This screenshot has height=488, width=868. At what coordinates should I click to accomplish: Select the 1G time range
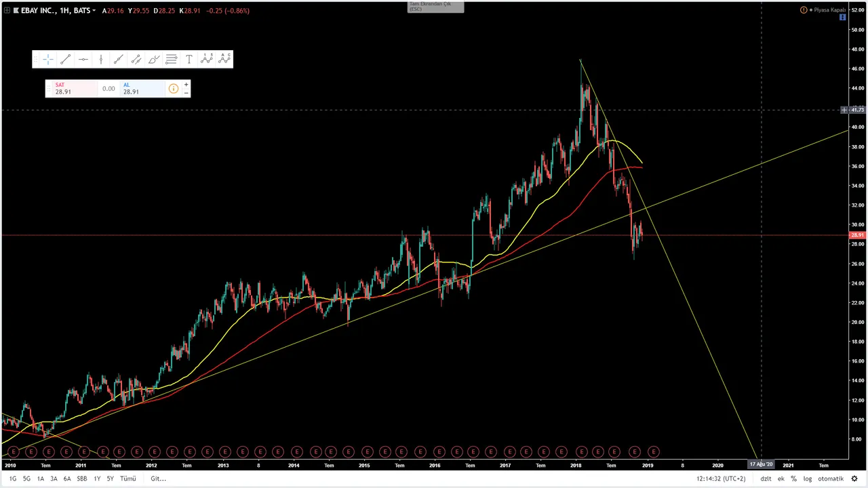coord(13,479)
